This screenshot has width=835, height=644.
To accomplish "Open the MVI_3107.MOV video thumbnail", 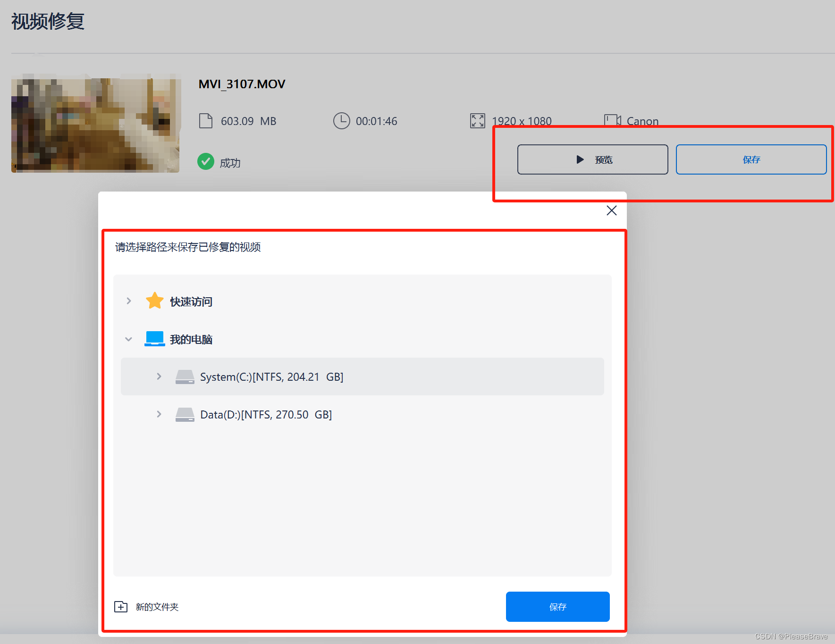I will coord(96,123).
